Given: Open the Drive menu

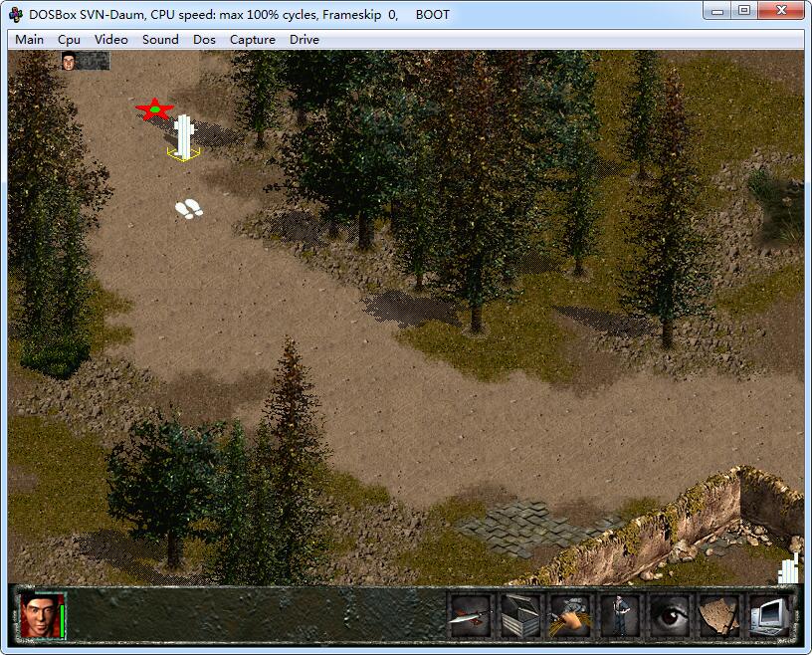Looking at the screenshot, I should point(304,40).
